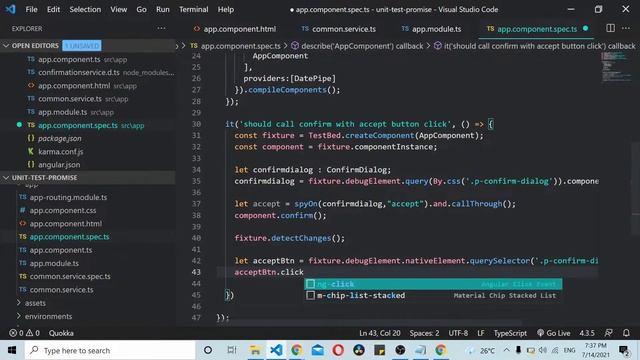Click the 1 UNSAVED badge
640x360 pixels.
click(82, 46)
